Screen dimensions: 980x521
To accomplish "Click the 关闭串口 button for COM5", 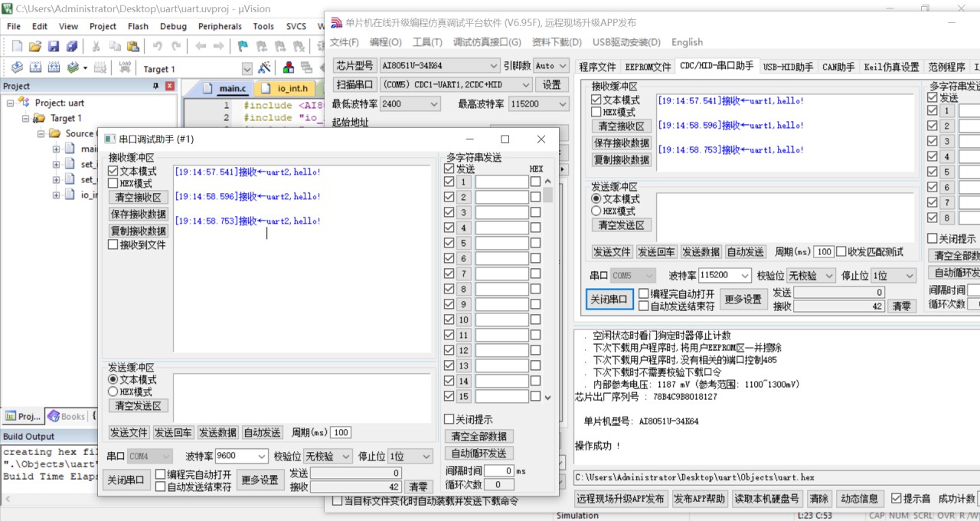I will [x=610, y=300].
